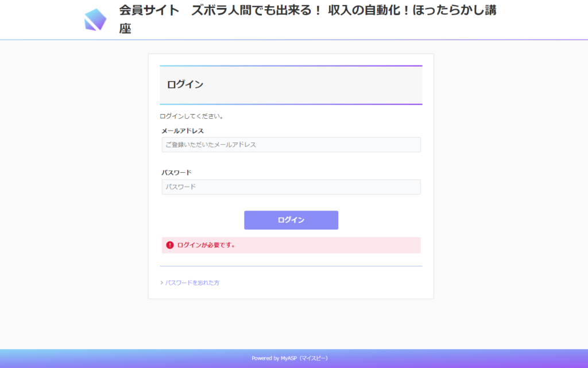Click the ログインしてください instruction text

(x=192, y=117)
